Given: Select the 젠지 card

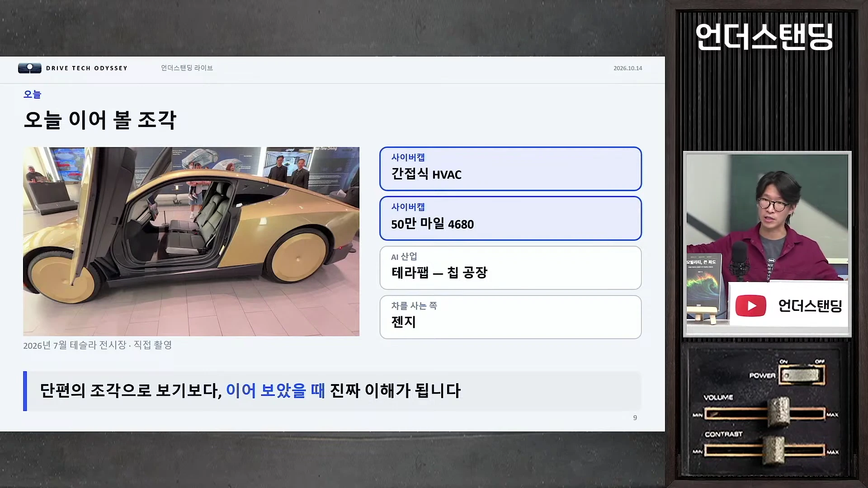Looking at the screenshot, I should tap(510, 317).
